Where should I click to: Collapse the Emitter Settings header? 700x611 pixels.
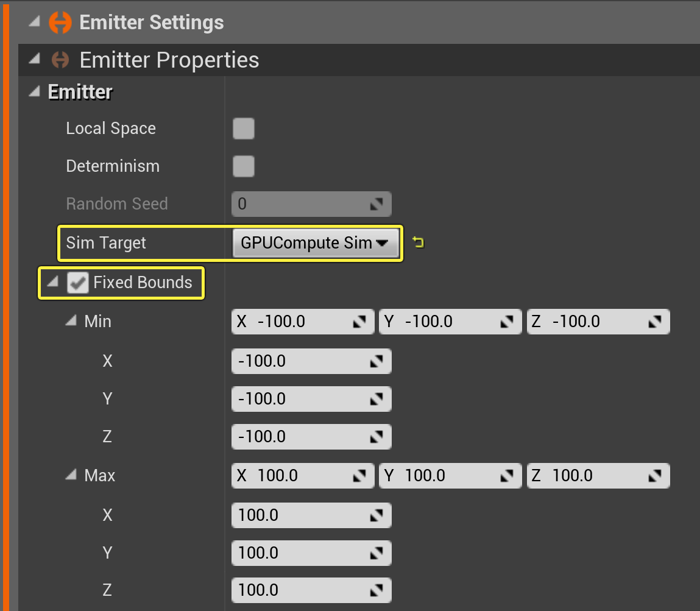[x=35, y=21]
